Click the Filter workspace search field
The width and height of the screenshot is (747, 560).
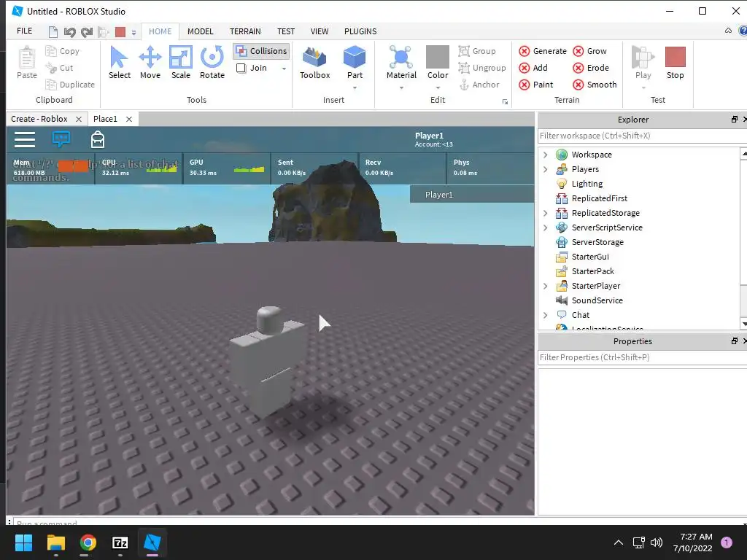click(x=640, y=136)
